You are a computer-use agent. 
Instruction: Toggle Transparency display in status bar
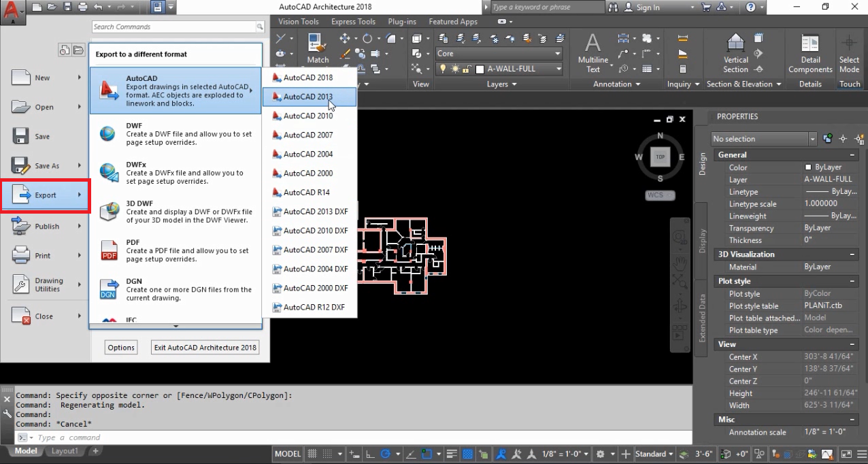coord(468,454)
